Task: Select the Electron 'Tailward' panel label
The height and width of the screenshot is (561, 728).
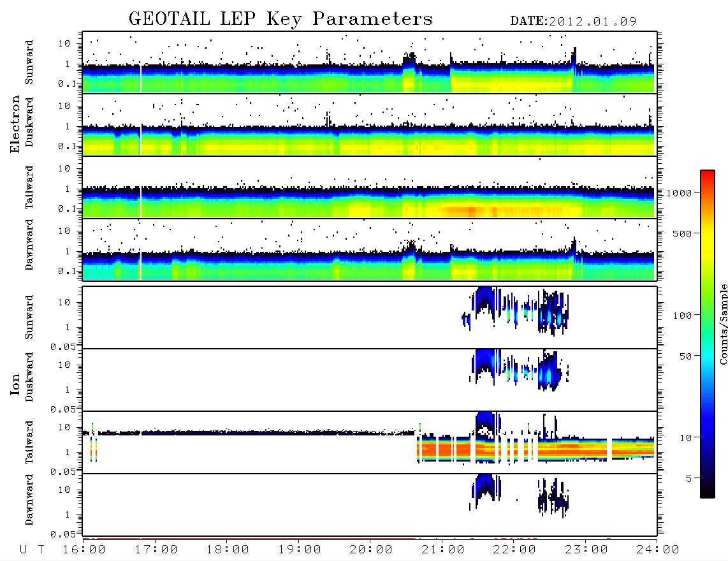Action: click(29, 187)
